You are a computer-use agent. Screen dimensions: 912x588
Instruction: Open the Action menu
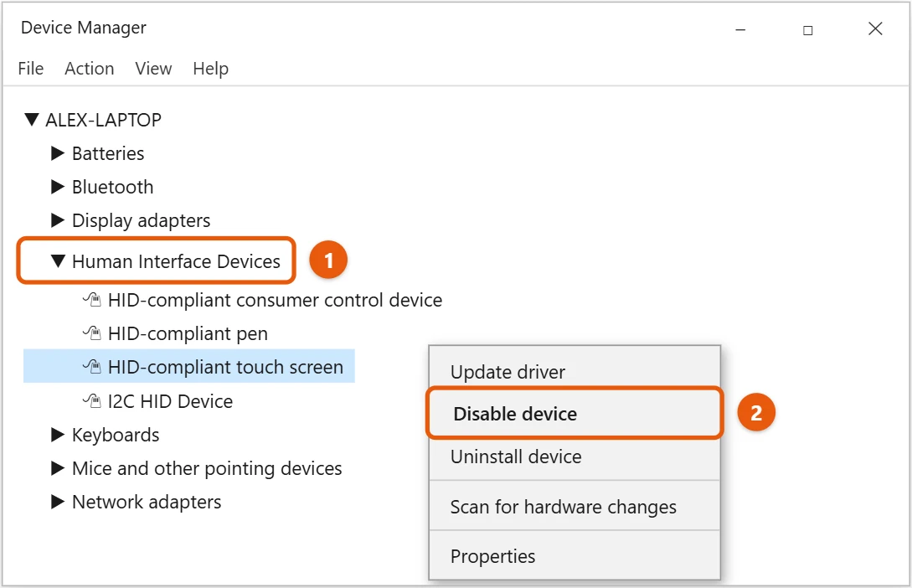click(x=89, y=69)
